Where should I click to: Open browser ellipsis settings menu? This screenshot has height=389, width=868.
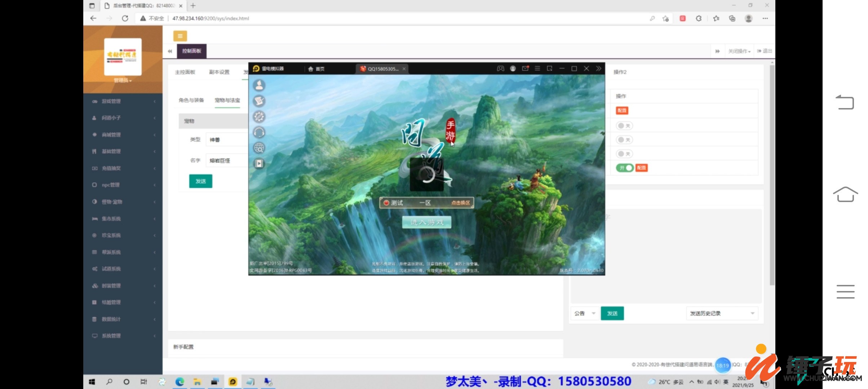point(765,18)
